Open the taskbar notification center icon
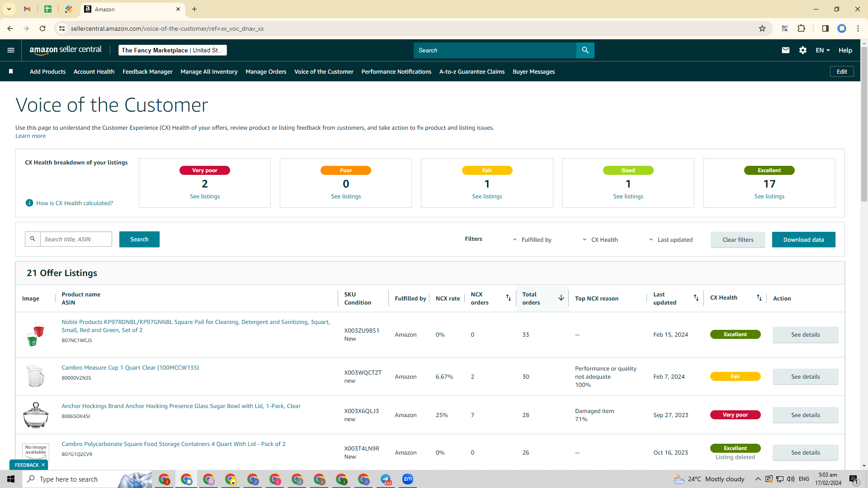Viewport: 868px width, 488px height. [x=854, y=479]
